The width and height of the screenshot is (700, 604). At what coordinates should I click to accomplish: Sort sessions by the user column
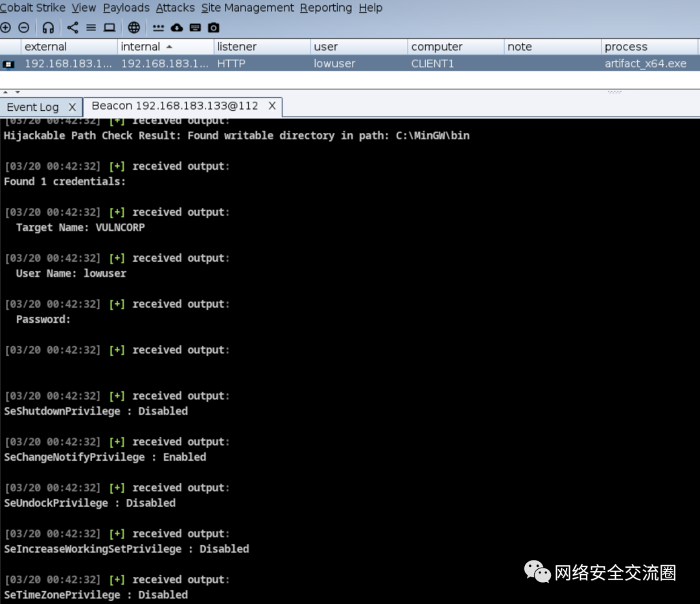pos(359,47)
